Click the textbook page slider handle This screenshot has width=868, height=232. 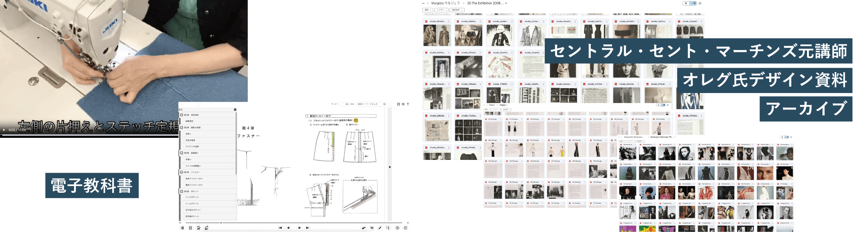point(221,223)
